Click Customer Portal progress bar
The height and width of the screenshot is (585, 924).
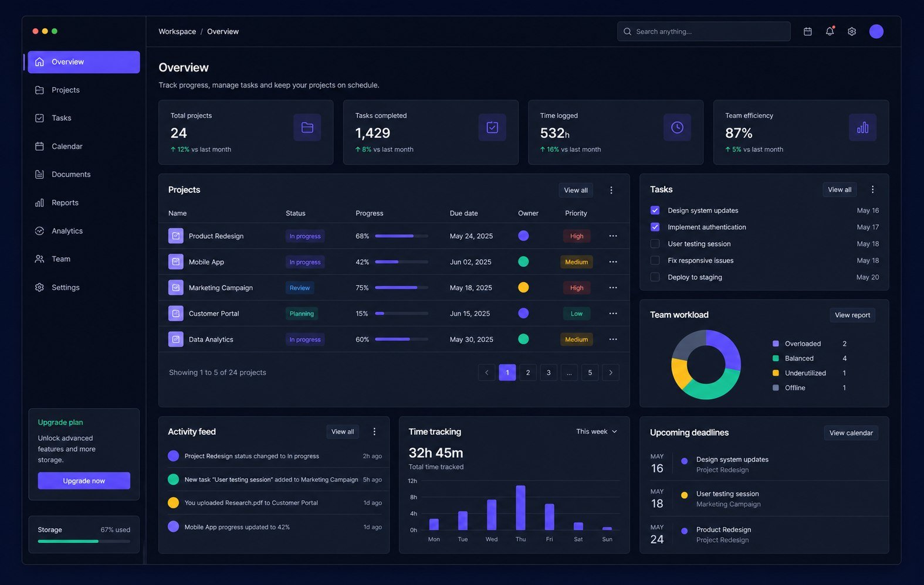pos(401,313)
